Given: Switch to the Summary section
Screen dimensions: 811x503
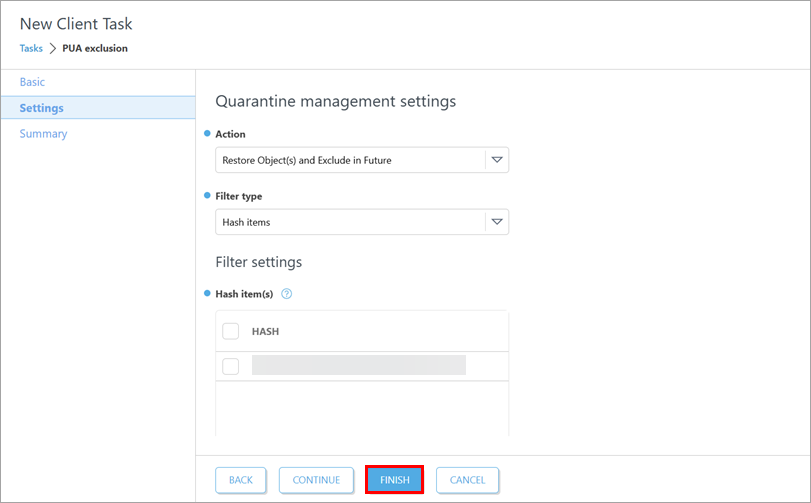Looking at the screenshot, I should pyautogui.click(x=43, y=134).
